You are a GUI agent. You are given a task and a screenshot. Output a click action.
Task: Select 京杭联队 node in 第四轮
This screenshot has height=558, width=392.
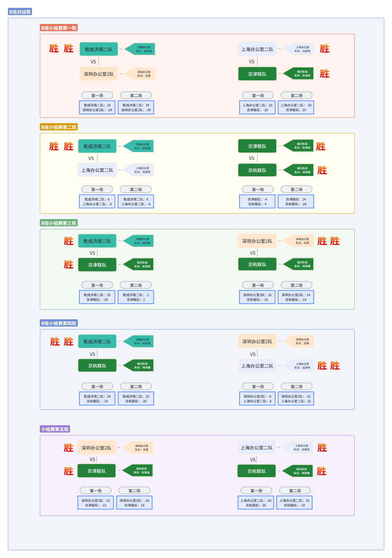pyautogui.click(x=97, y=366)
